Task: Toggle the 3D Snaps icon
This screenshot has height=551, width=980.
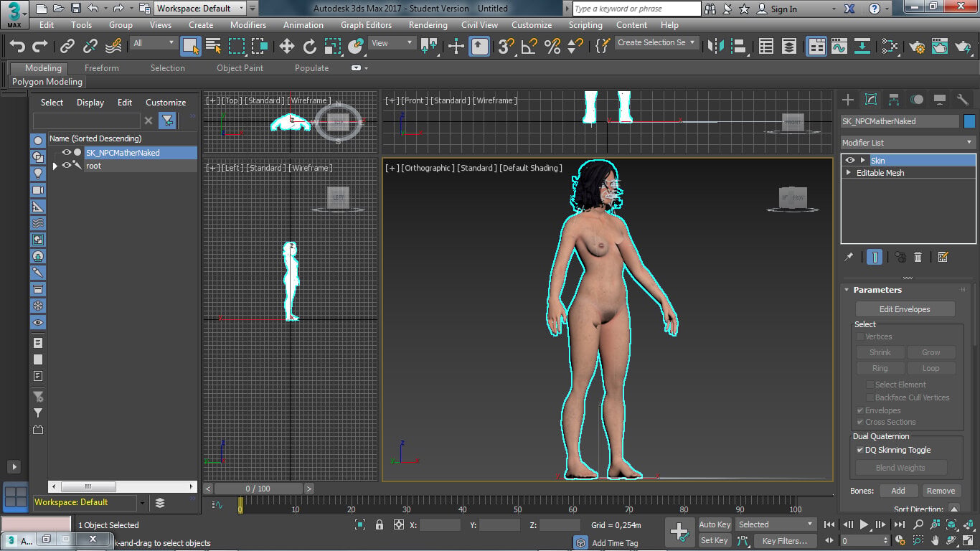Action: (507, 47)
